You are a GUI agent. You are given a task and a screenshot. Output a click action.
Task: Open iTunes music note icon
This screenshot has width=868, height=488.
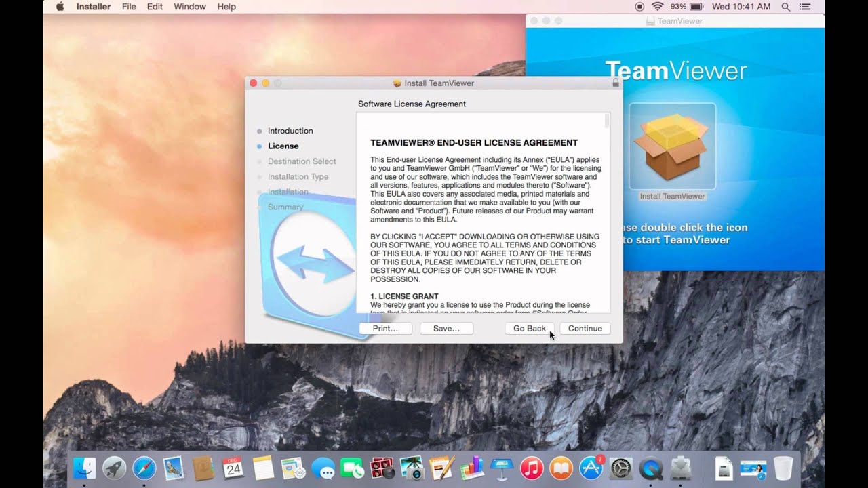532,468
